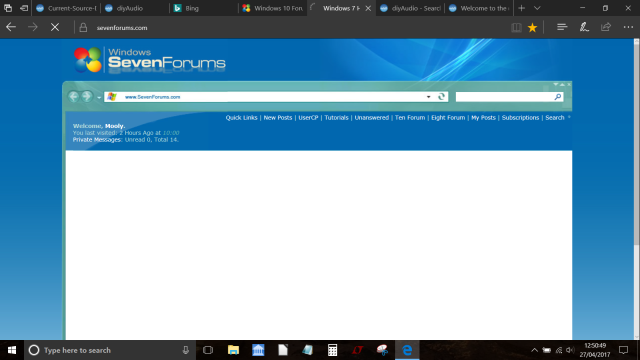
Task: Click the site lock icon
Action: tap(83, 27)
